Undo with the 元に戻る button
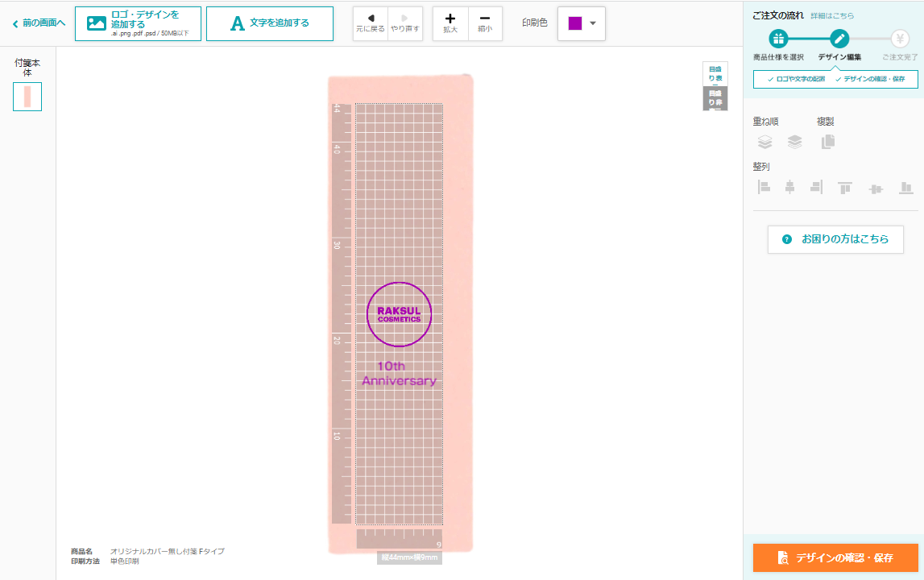Screen dimensions: 924x580 [x=370, y=23]
